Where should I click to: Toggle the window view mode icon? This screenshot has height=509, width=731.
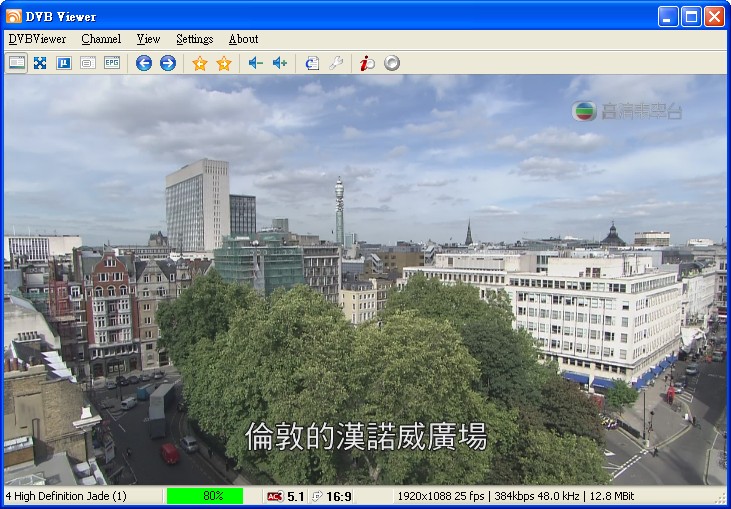17,63
